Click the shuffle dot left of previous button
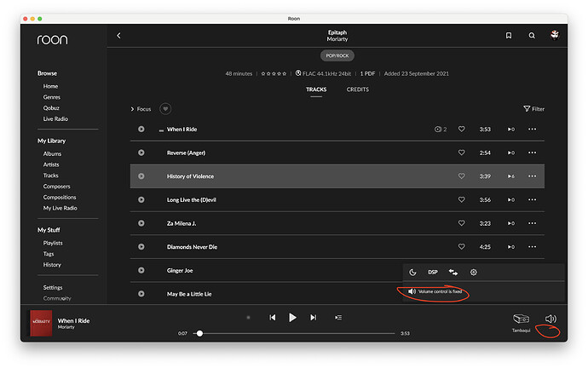This screenshot has height=368, width=588. 248,318
